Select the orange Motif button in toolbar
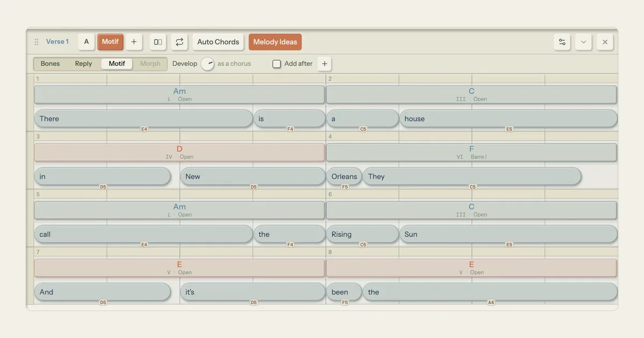 click(110, 42)
